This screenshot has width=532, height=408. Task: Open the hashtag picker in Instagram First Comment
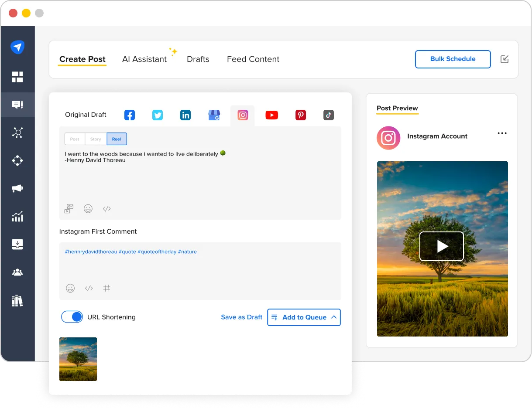107,288
